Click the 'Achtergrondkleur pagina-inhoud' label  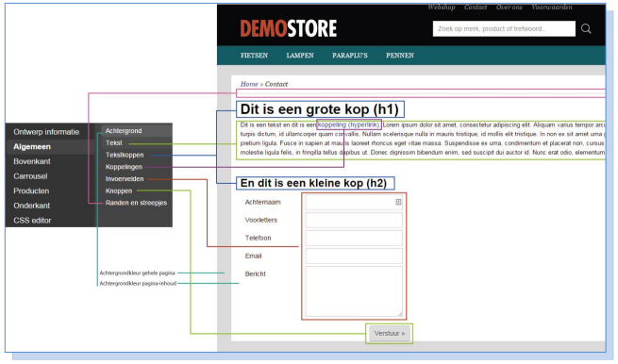[138, 283]
